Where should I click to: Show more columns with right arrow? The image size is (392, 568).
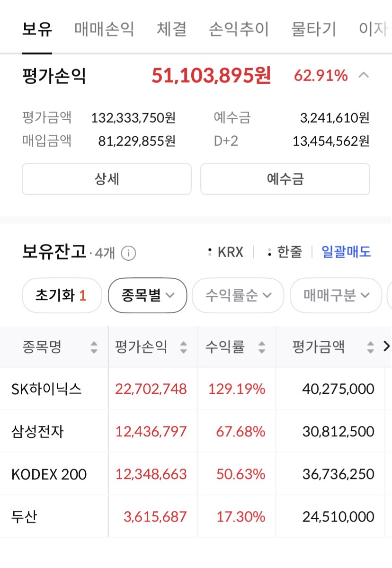386,347
